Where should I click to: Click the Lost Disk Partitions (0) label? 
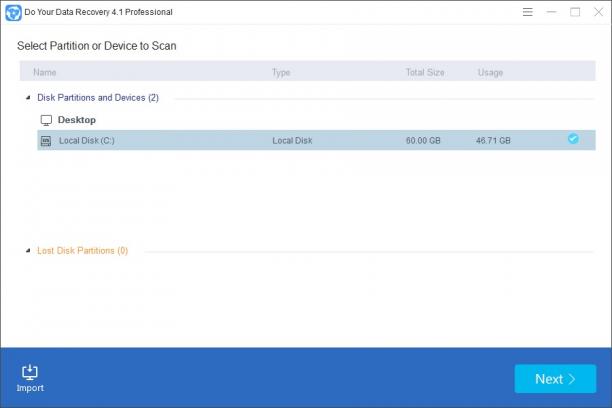point(82,251)
